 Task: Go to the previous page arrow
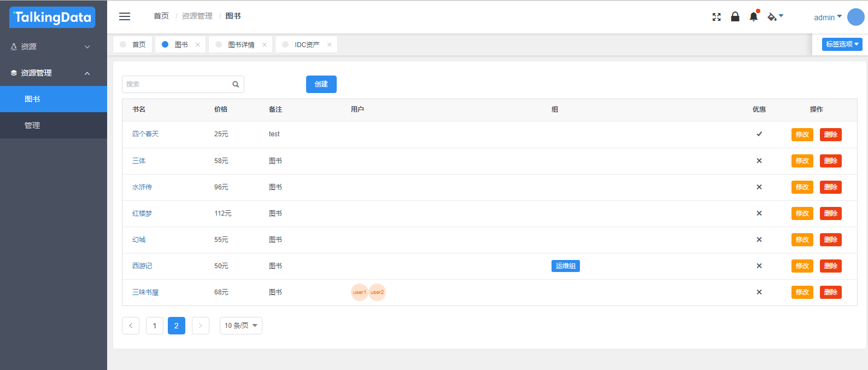point(131,326)
